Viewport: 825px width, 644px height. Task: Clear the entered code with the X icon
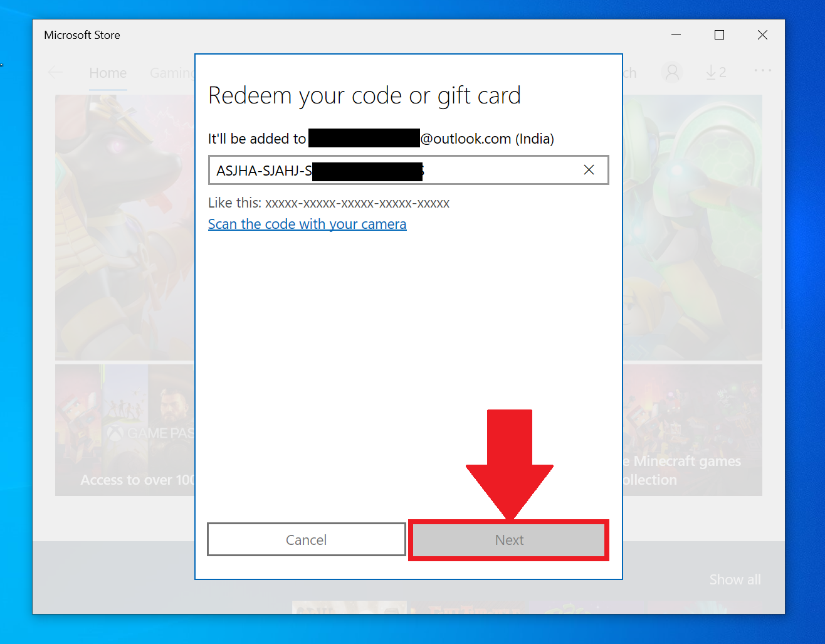point(589,170)
